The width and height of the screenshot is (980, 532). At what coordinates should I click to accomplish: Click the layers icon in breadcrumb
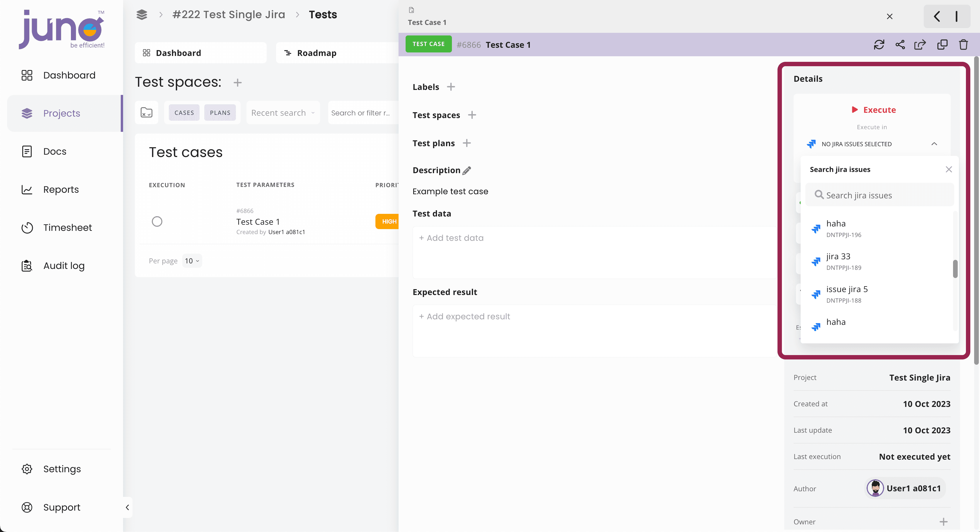(142, 15)
